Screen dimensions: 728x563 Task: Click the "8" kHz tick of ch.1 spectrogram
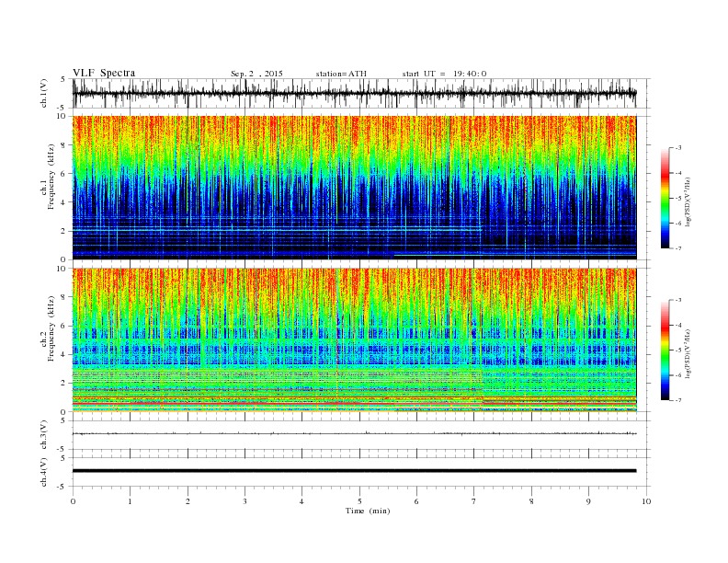click(x=63, y=145)
